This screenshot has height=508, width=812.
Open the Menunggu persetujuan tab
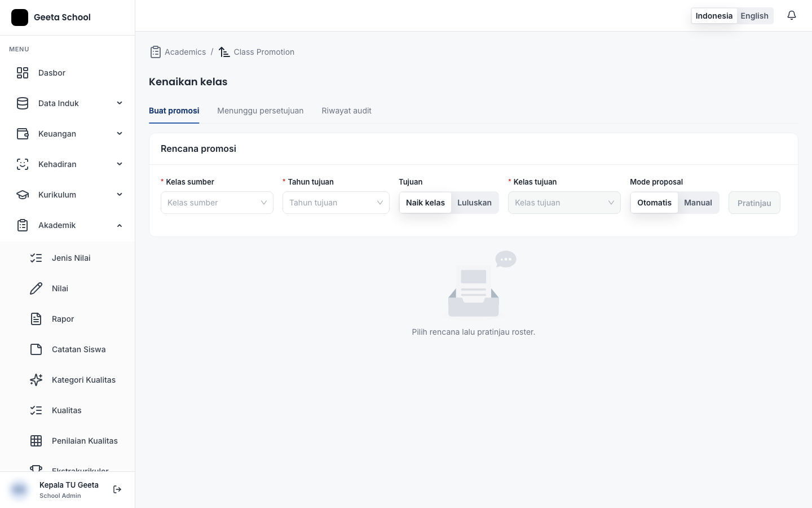pos(261,111)
